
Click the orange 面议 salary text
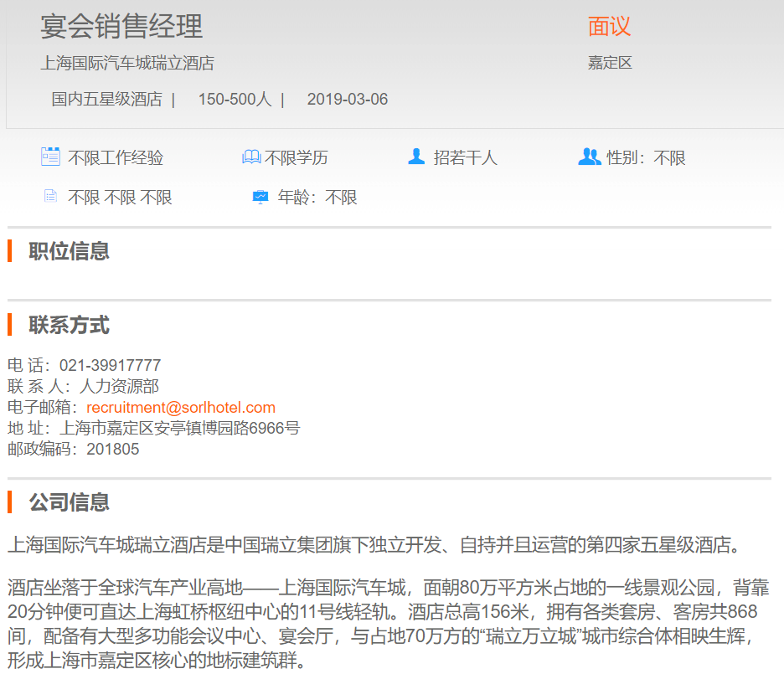coord(609,27)
